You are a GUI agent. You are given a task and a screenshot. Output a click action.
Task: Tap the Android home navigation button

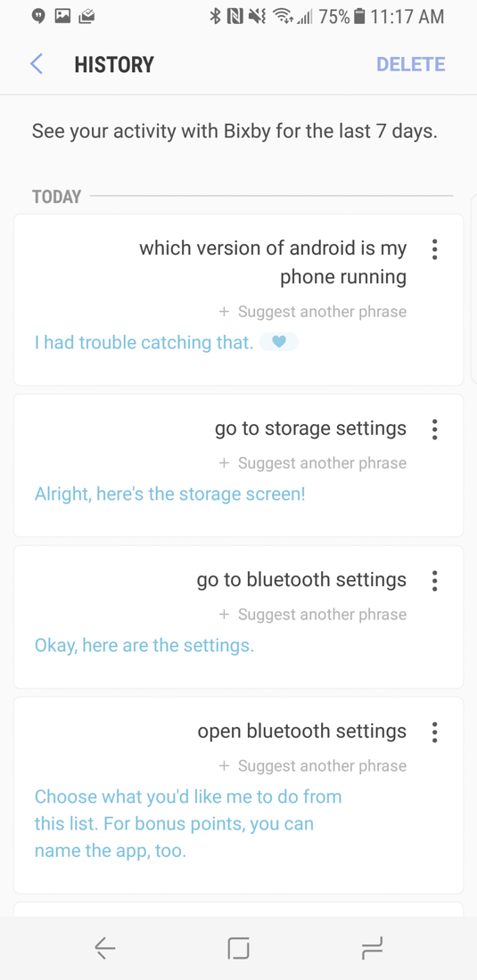238,948
